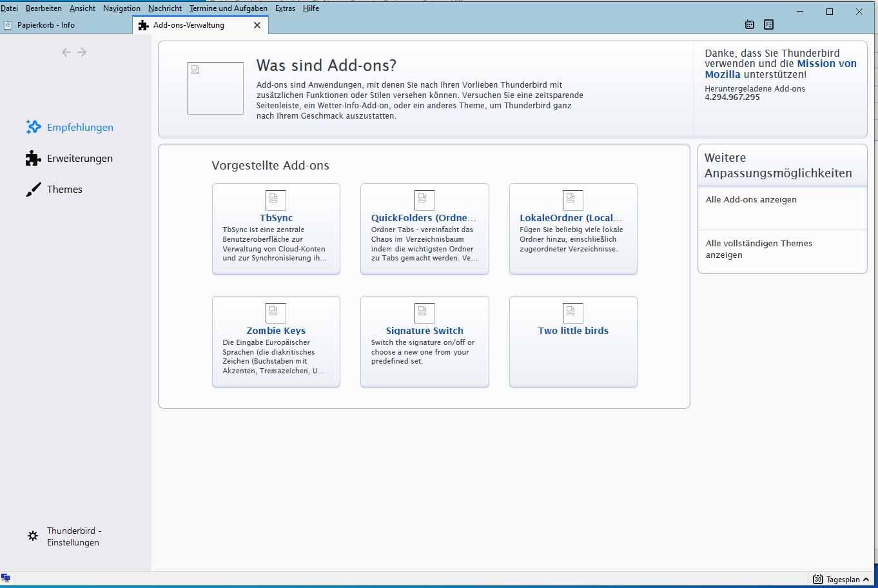The image size is (878, 588).
Task: Click 'Alle Add-ons anzeigen'
Action: (751, 200)
